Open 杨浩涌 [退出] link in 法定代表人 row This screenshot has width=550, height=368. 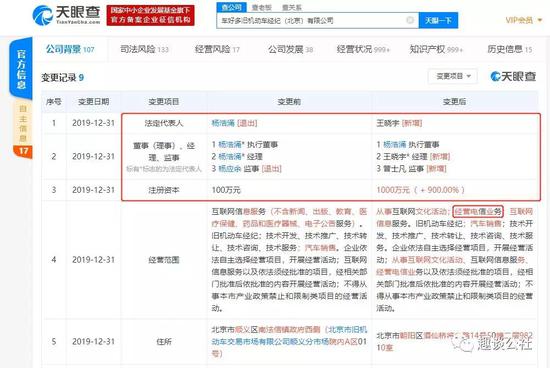click(x=234, y=123)
